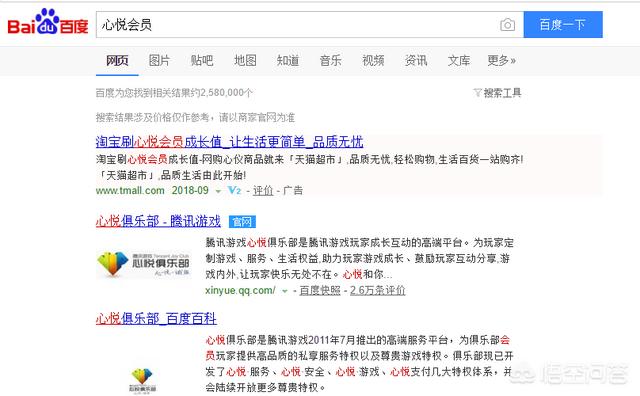Open the 心悦俱乐部 - 腾讯游戏 result title
Viewport: 640px width, 396px height.
pyautogui.click(x=158, y=221)
